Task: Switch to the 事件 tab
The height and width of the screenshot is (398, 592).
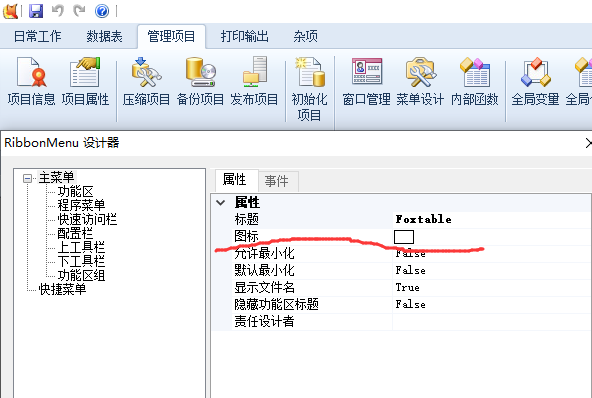Action: point(277,181)
